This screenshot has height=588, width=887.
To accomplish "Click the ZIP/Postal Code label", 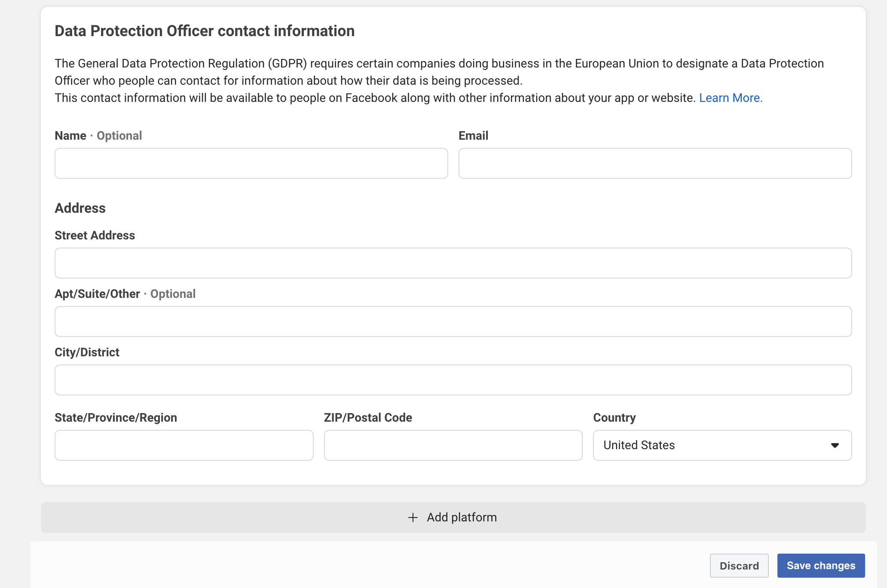I will pos(368,418).
